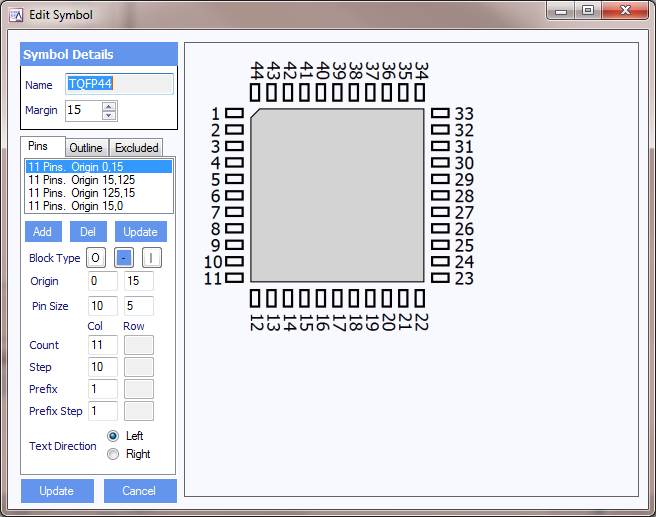Select Right text direction radio button
Viewport: 656px width, 517px height.
113,454
